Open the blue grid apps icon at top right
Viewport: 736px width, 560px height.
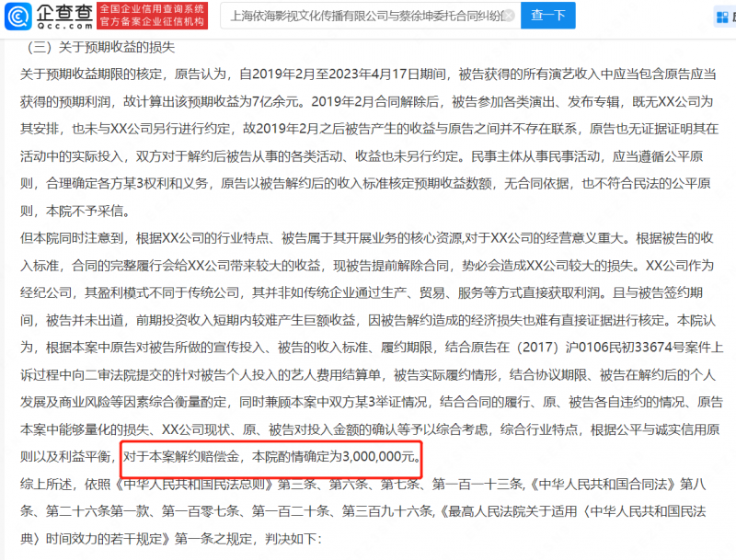pyautogui.click(x=722, y=17)
